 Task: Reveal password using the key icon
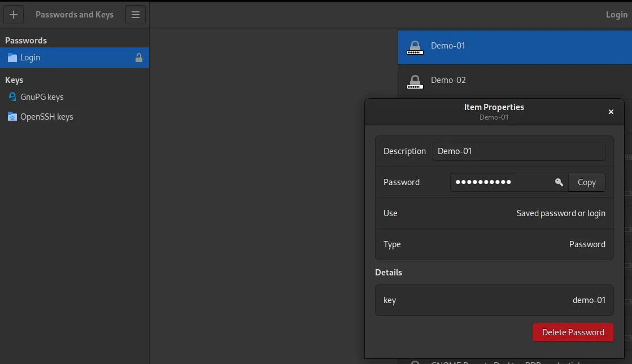point(559,182)
